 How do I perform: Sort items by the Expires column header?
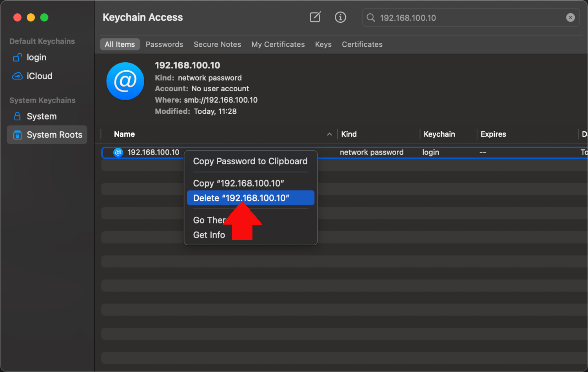tap(493, 134)
